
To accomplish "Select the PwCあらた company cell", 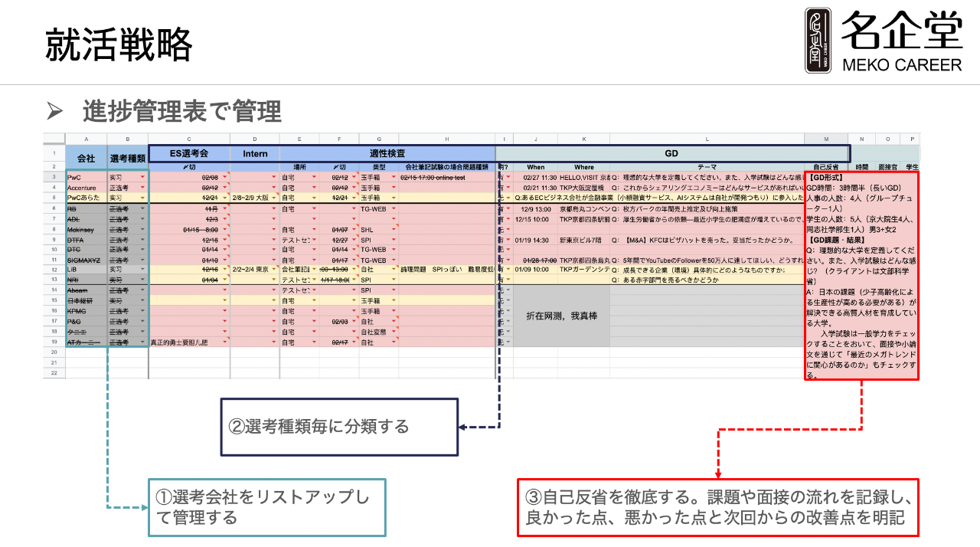I will pos(86,198).
